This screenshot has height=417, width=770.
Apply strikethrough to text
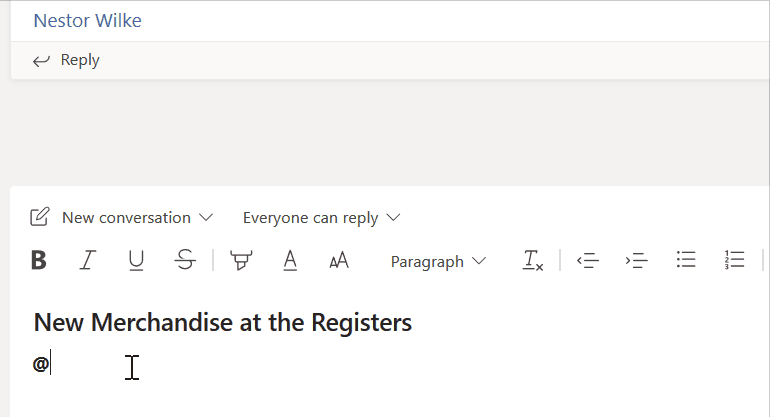185,261
